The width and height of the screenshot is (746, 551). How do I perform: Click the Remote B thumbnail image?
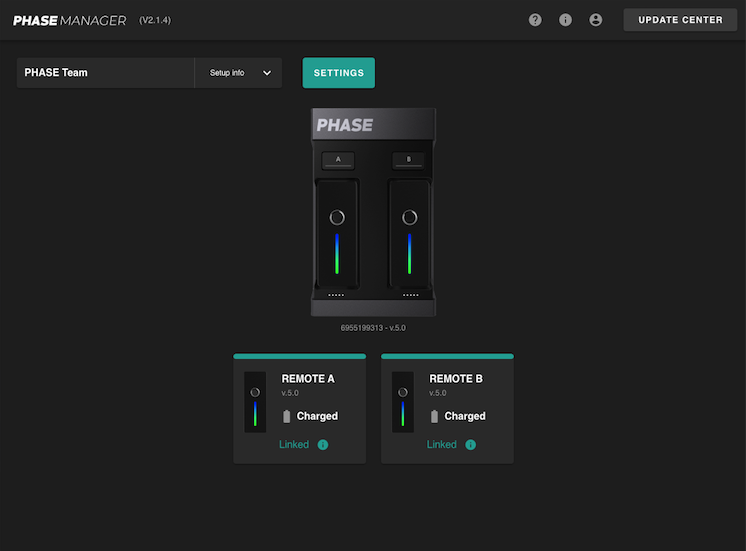pyautogui.click(x=403, y=402)
